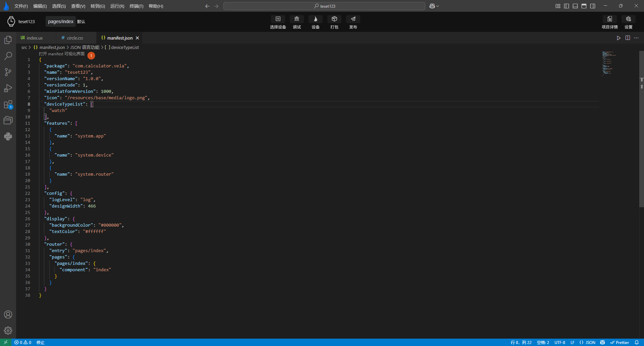Screen dimensions: 644x346
Task: Open the 文件(F) menu
Action: [21, 6]
